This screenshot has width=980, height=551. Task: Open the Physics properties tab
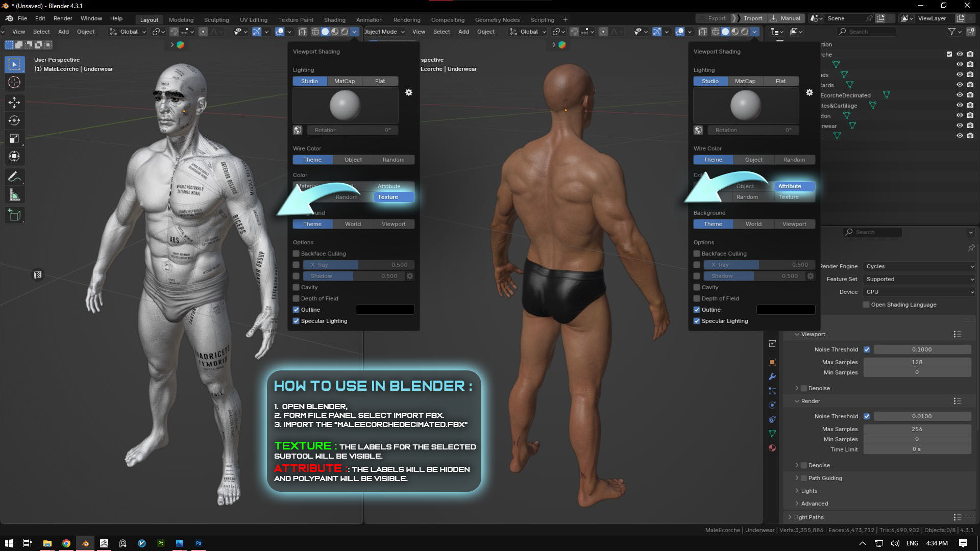(772, 405)
